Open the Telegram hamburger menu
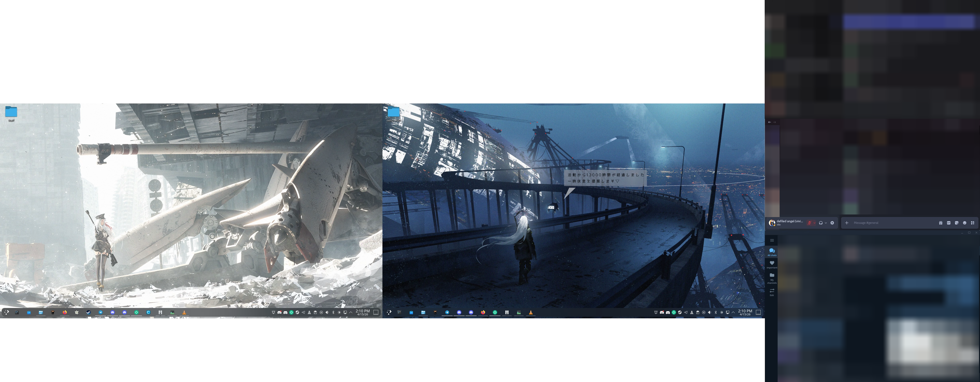The height and width of the screenshot is (382, 980). pyautogui.click(x=772, y=240)
